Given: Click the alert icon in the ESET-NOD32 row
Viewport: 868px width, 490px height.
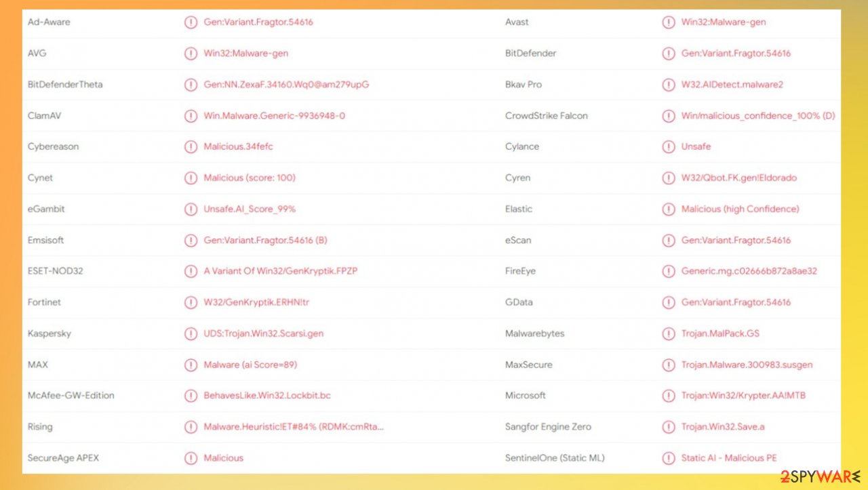Looking at the screenshot, I should 191,271.
